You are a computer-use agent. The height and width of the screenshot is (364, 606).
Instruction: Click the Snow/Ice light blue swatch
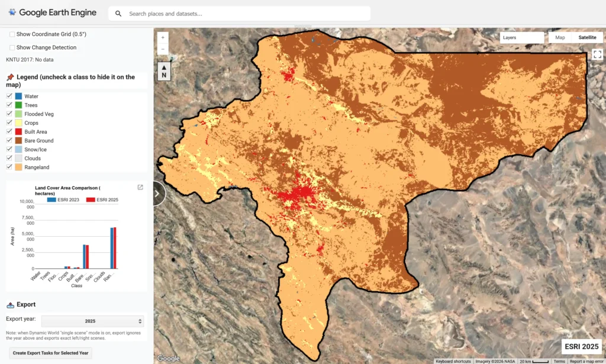18,150
